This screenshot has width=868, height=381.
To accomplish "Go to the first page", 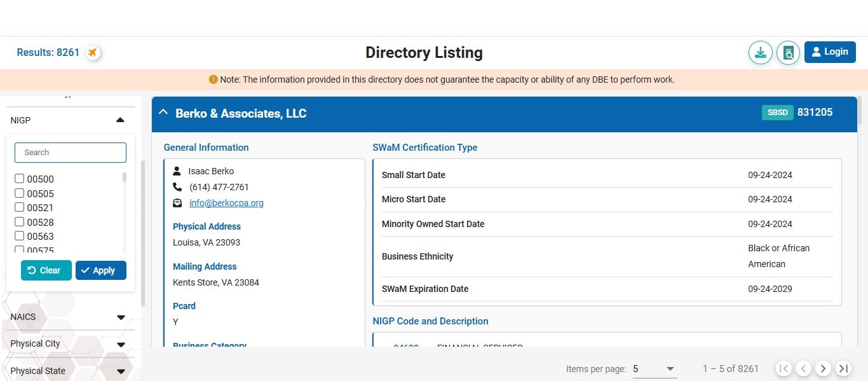I will (x=783, y=368).
